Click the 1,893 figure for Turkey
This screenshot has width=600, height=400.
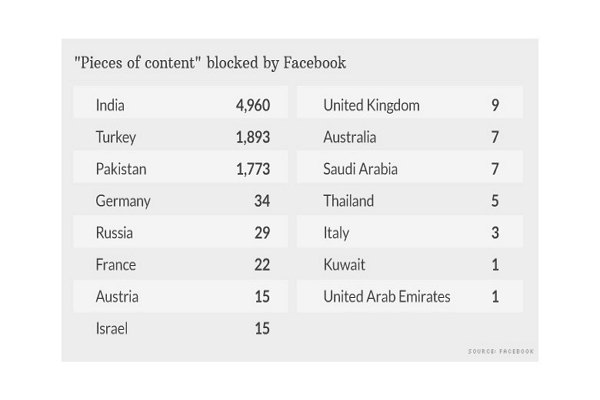tap(253, 137)
